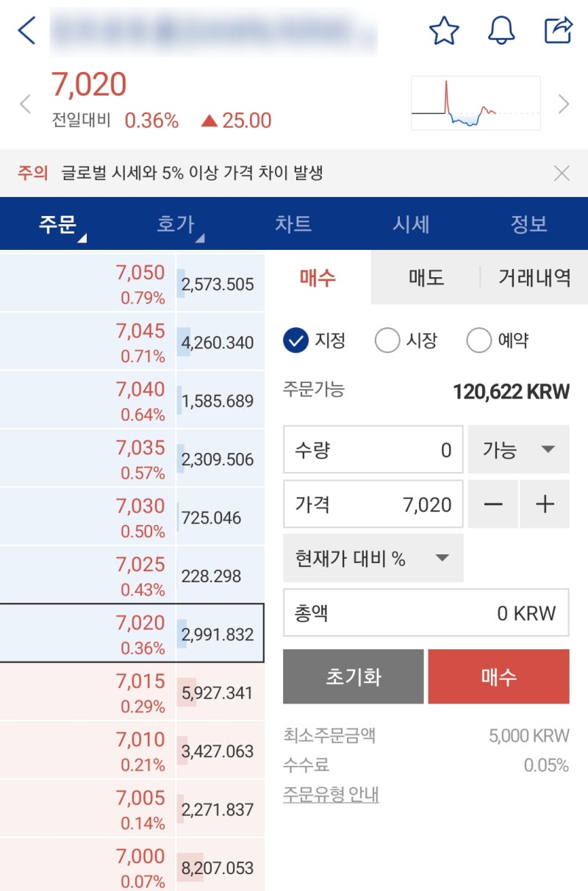The width and height of the screenshot is (588, 891).
Task: Share this stock using the share icon
Action: tap(560, 31)
